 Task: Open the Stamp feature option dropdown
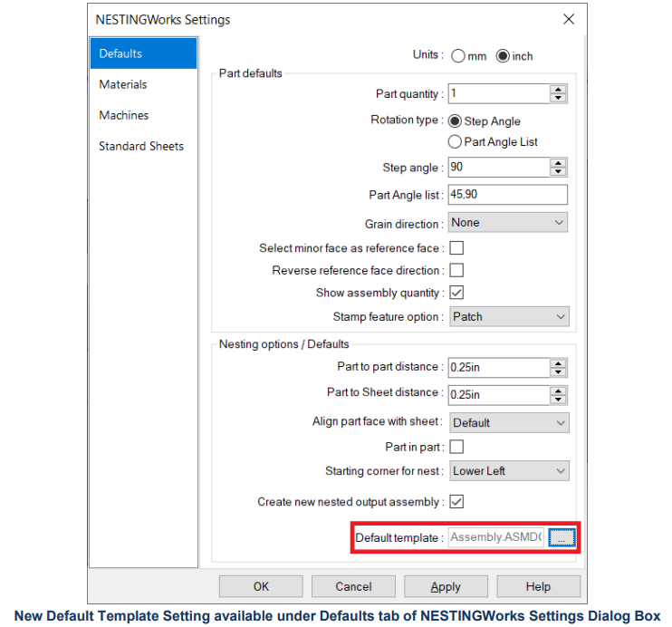point(509,316)
